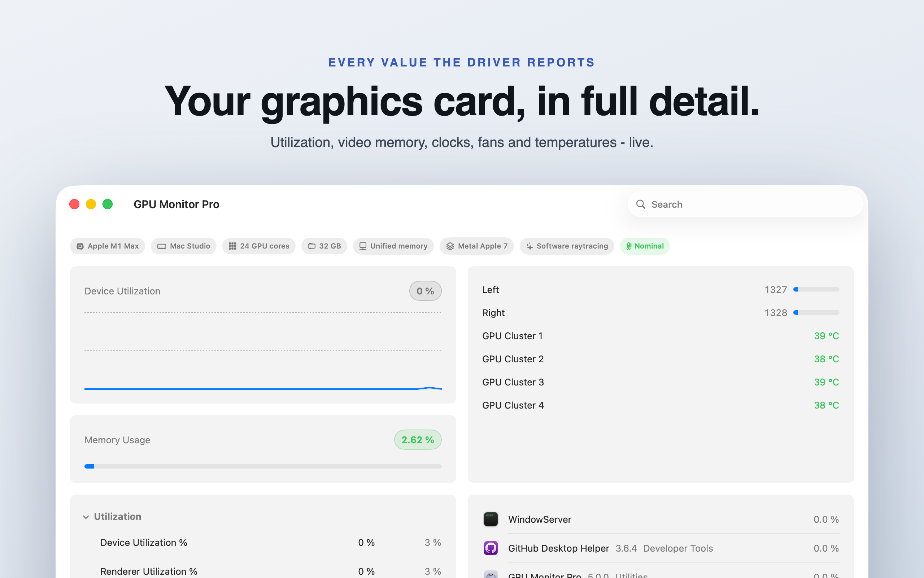The height and width of the screenshot is (578, 924).
Task: Click the Device Utilization graph
Action: pos(263,350)
